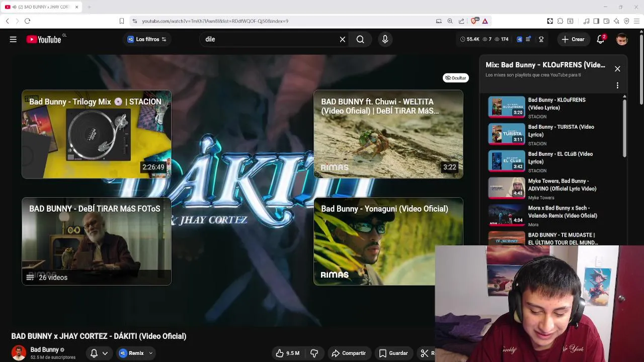
Task: Click the playlist panel scrollbar
Action: (624, 128)
